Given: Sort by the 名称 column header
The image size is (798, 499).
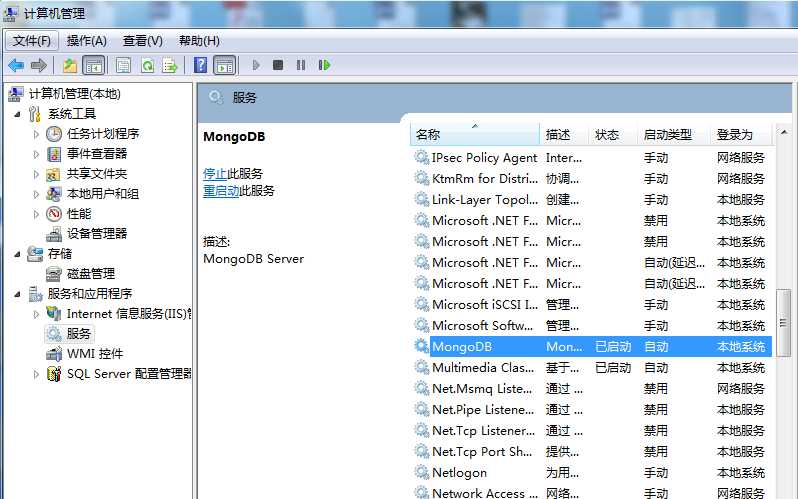Looking at the screenshot, I should coord(474,134).
